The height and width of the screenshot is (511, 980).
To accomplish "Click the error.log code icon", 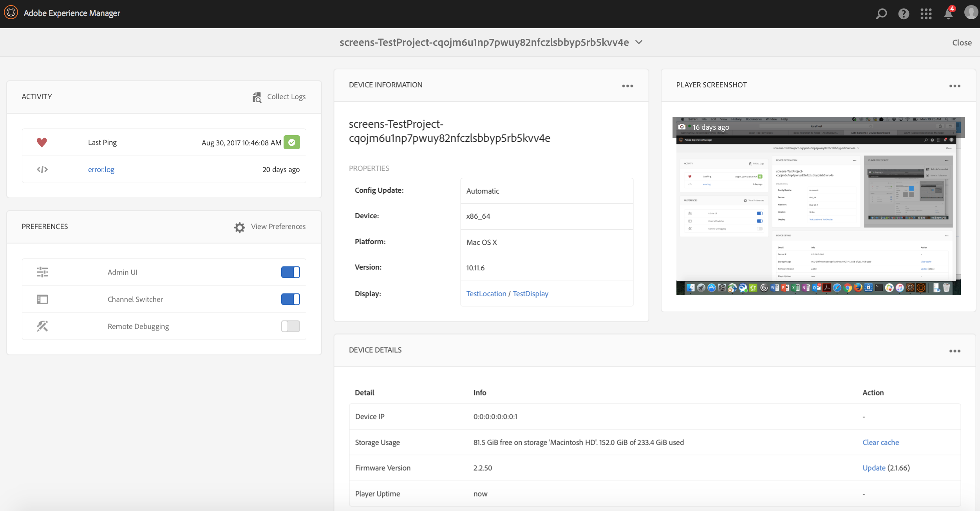I will (42, 169).
